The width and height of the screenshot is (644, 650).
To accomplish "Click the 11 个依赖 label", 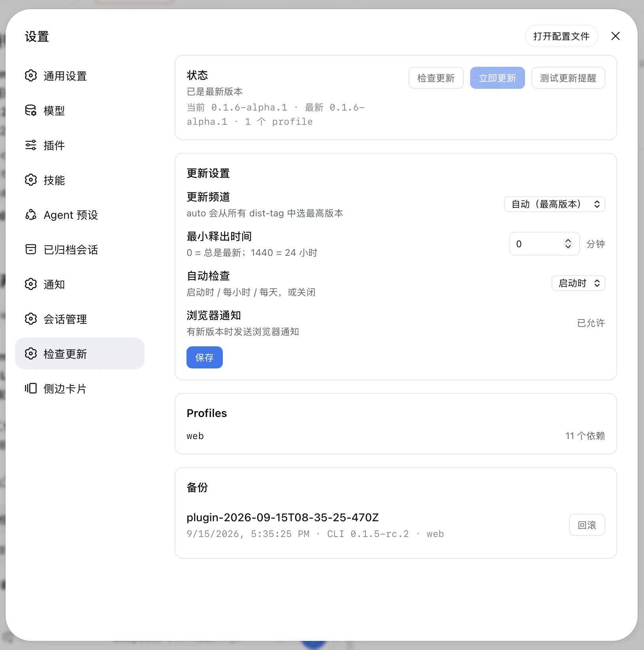I will 585,436.
